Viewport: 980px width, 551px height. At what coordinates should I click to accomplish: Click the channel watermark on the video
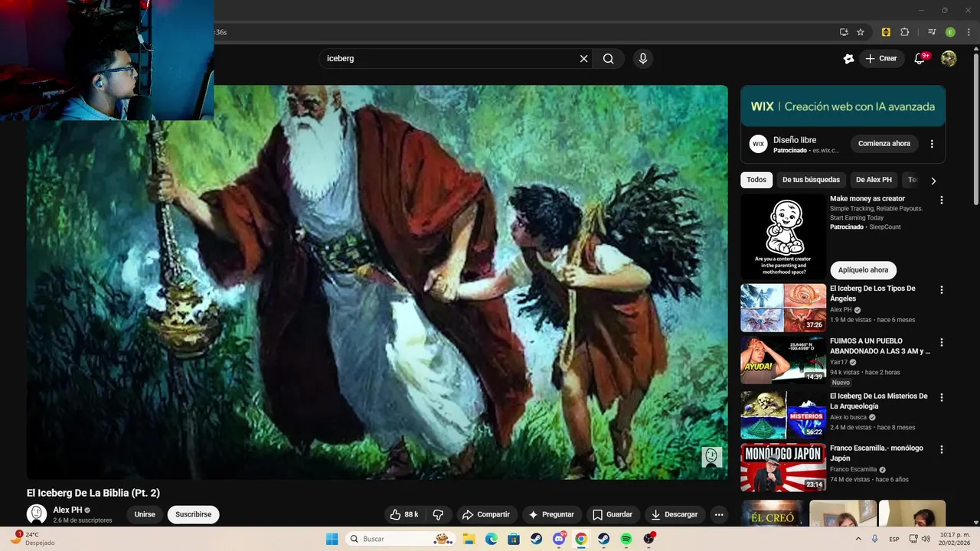(711, 457)
